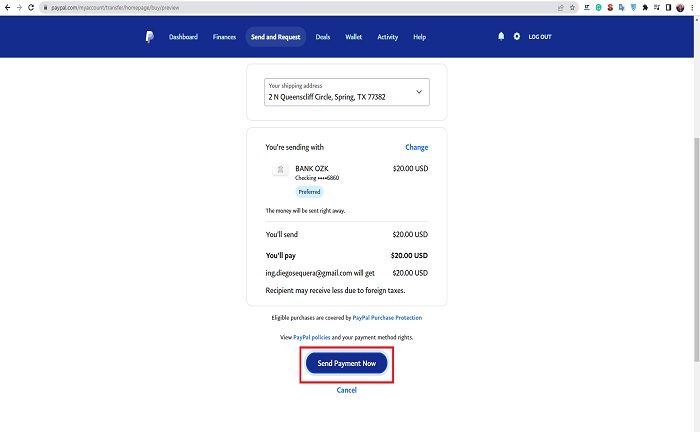Click the share page icon in address bar
700x432 pixels.
click(560, 7)
